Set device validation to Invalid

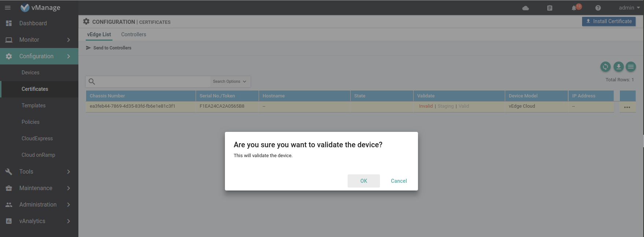click(426, 106)
